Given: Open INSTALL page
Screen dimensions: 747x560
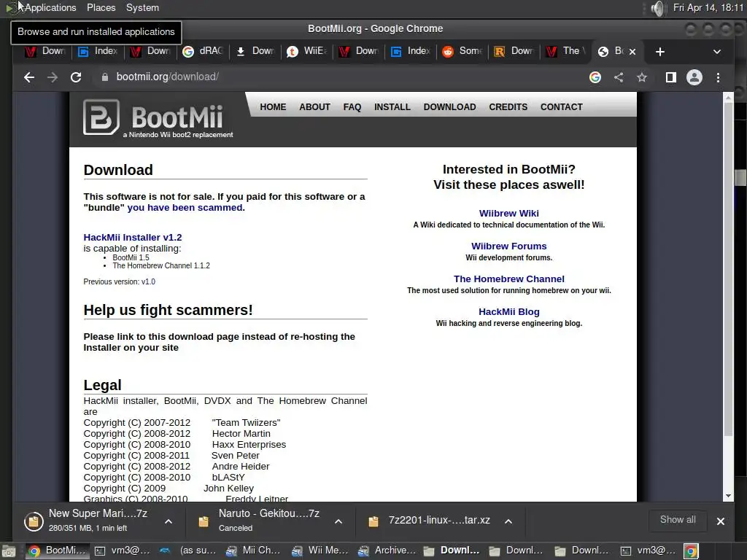Looking at the screenshot, I should tap(392, 107).
